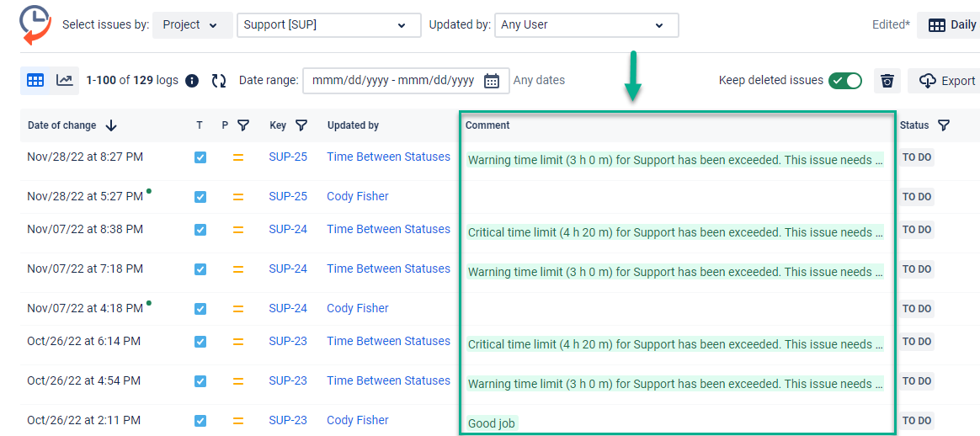The image size is (980, 436).
Task: Toggle checkbox for Oct/26/22 6:14 PM row
Action: [200, 342]
